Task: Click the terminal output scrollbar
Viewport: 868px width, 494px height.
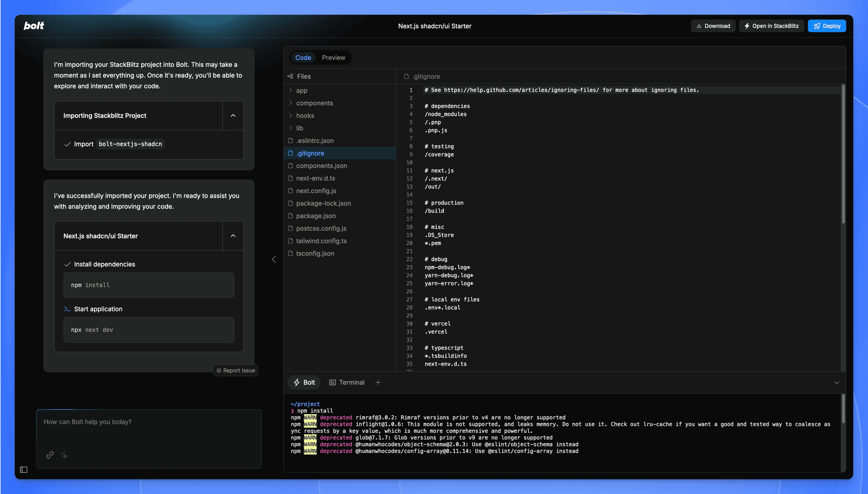Action: point(843,408)
